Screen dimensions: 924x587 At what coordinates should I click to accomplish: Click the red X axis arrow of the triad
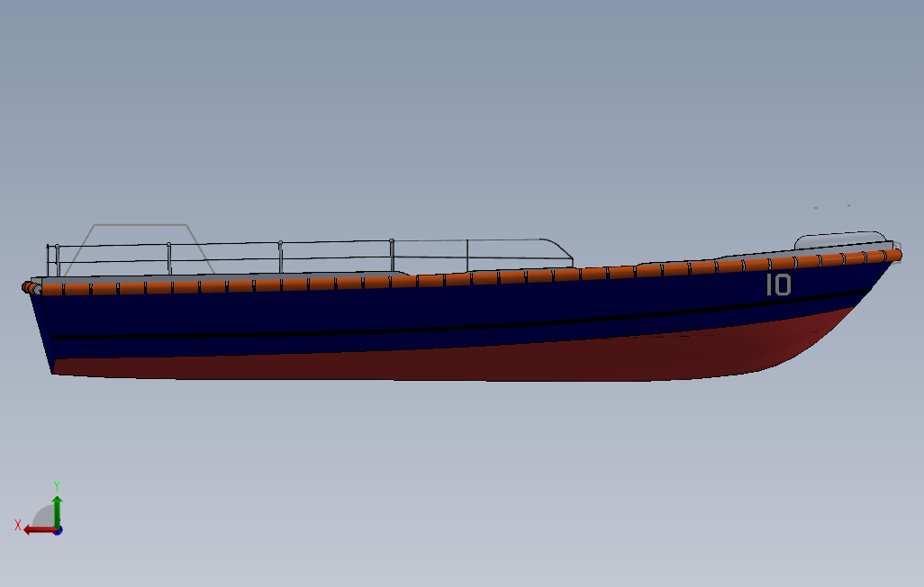[x=40, y=530]
